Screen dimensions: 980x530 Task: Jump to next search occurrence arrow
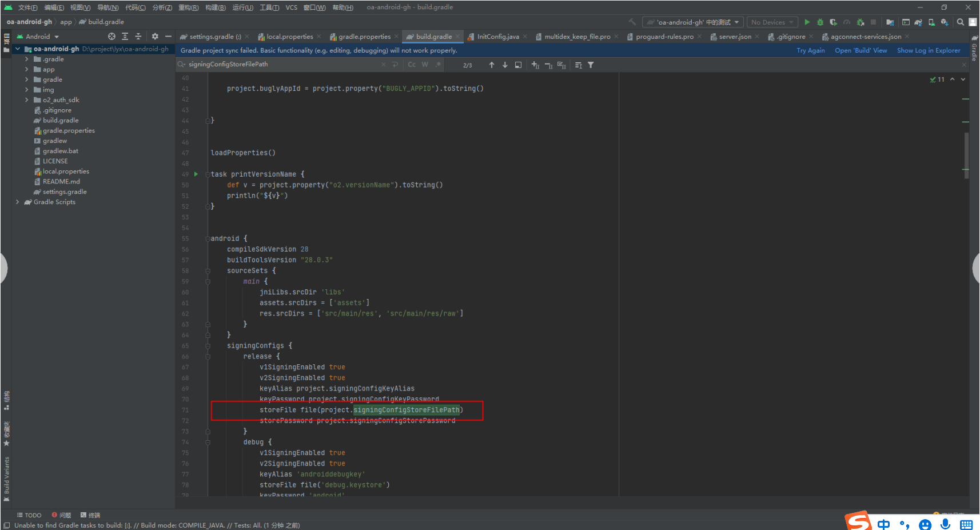505,65
